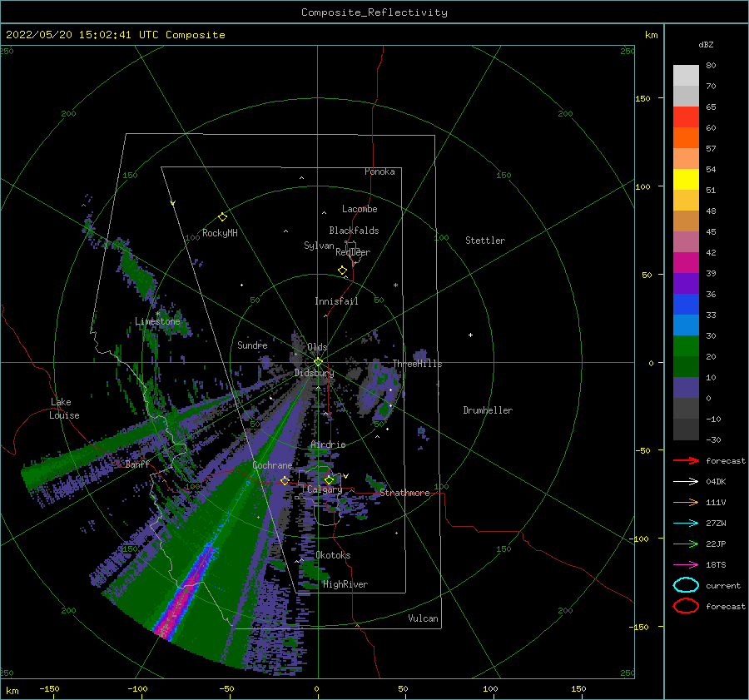The width and height of the screenshot is (749, 700).
Task: Click the Sundre city label
Action: (x=252, y=345)
